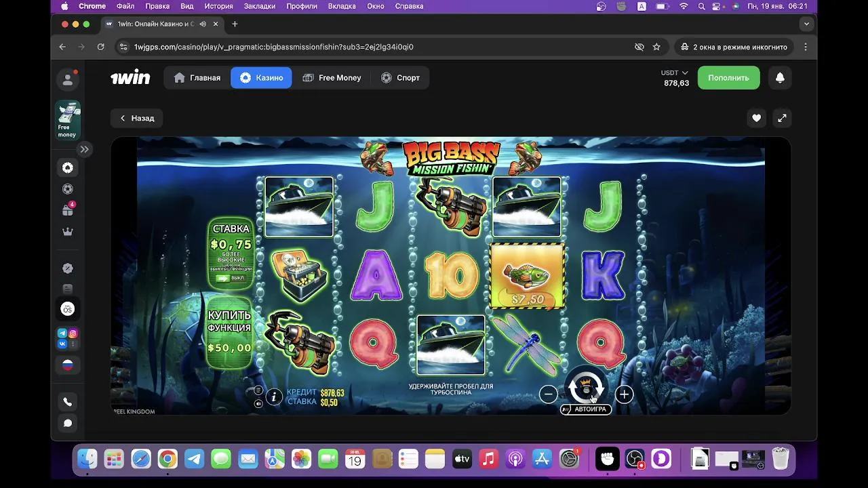Mute the 1win tab audio icon
Viewport: 868px width, 488px height.
pos(203,24)
